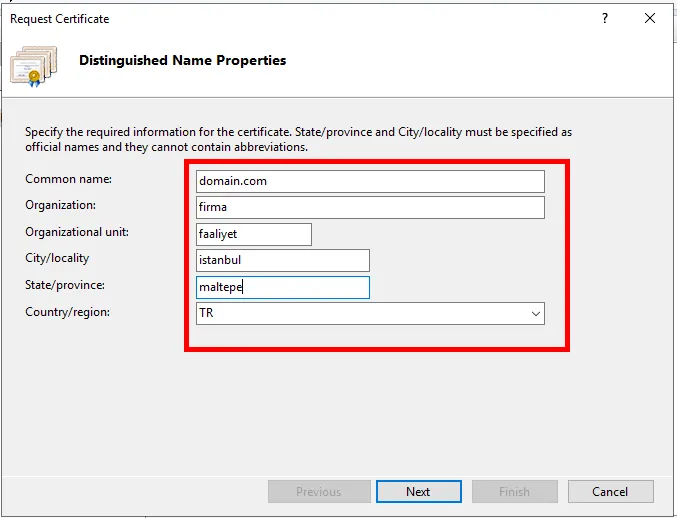
Task: Click the State/province label
Action: 65,285
